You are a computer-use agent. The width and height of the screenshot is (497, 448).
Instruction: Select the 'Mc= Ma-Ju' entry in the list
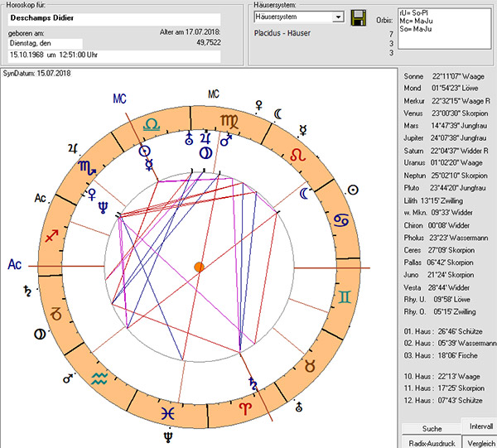(416, 21)
